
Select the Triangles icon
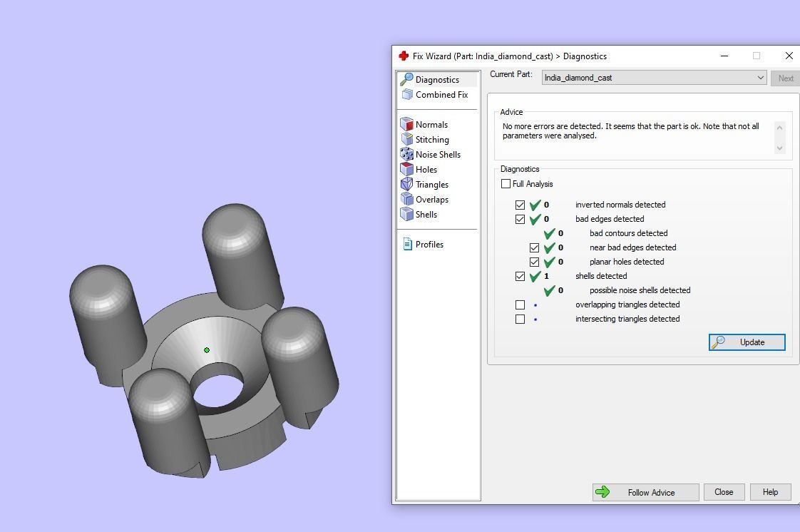coord(406,184)
